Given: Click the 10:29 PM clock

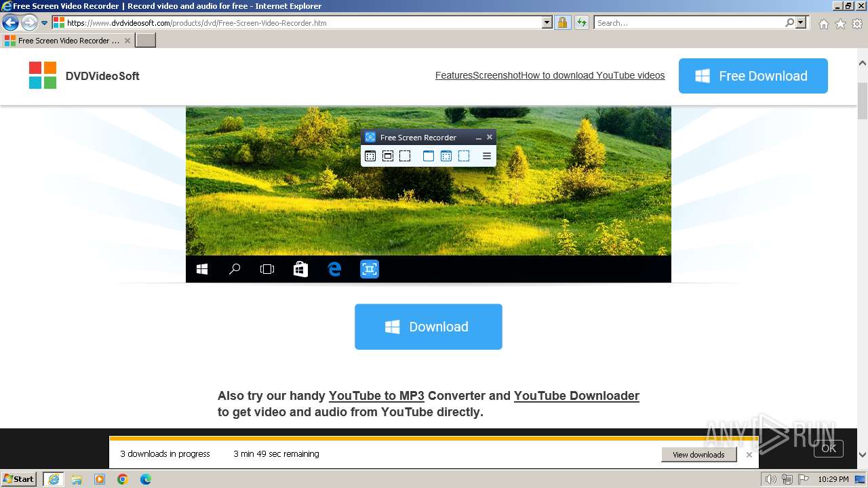Looking at the screenshot, I should click(x=833, y=479).
